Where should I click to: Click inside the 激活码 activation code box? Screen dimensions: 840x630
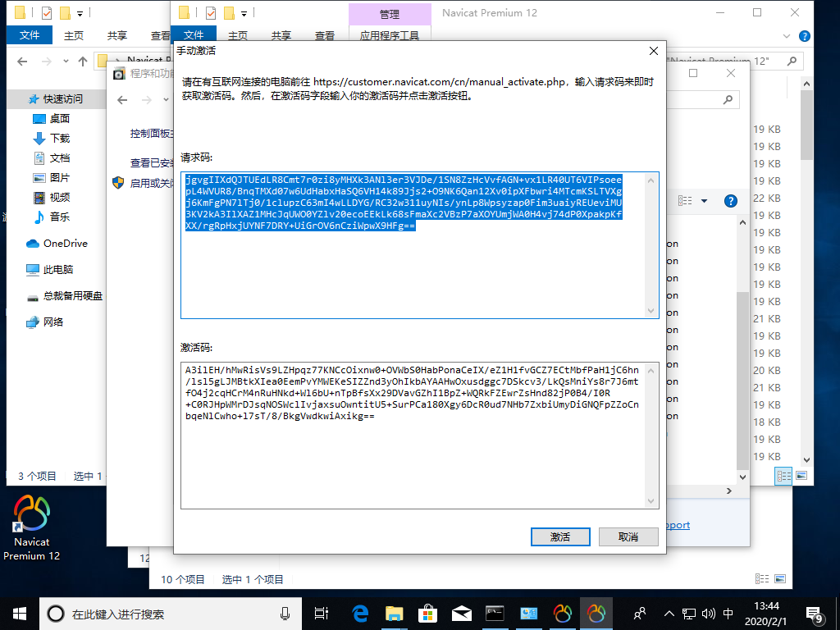[x=419, y=436]
